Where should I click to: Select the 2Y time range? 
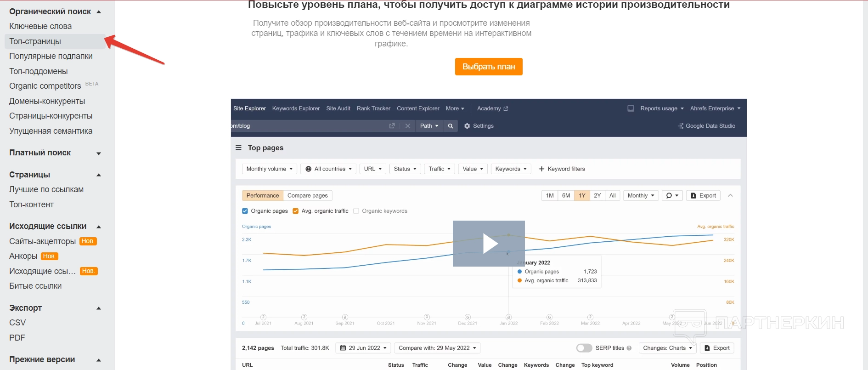coord(597,196)
